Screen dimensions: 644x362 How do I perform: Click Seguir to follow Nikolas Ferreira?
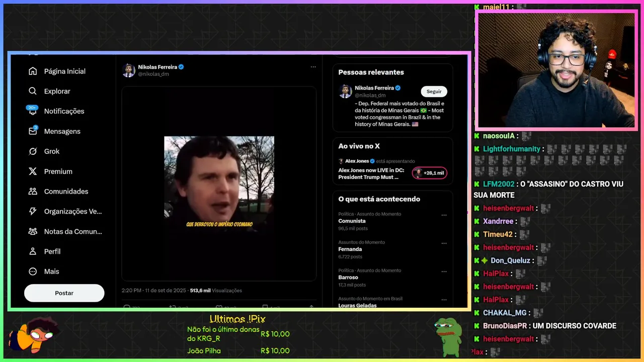[434, 92]
